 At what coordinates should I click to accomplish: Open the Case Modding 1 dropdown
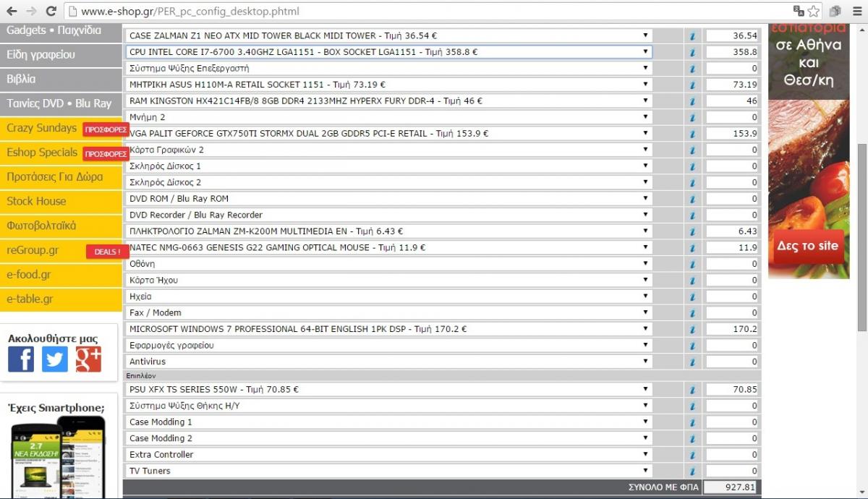pyautogui.click(x=388, y=422)
